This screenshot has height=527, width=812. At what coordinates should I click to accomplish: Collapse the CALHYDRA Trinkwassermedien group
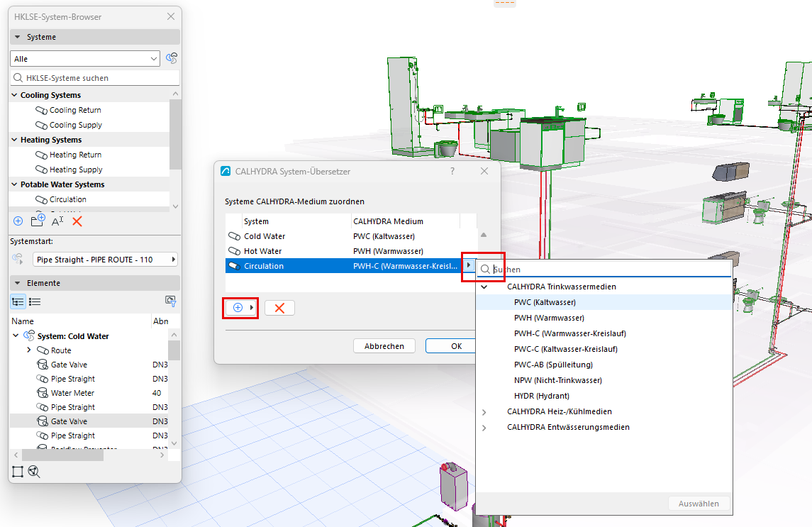(484, 287)
